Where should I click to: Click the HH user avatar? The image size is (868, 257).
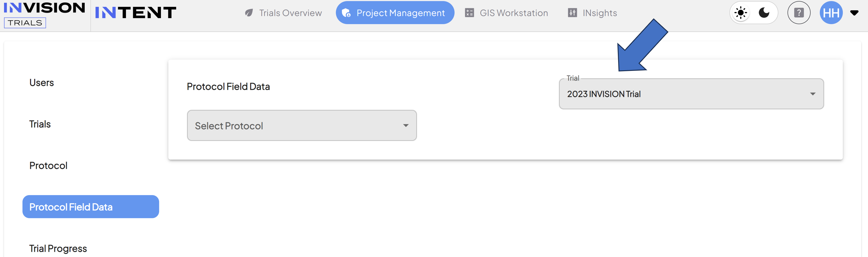tap(831, 13)
